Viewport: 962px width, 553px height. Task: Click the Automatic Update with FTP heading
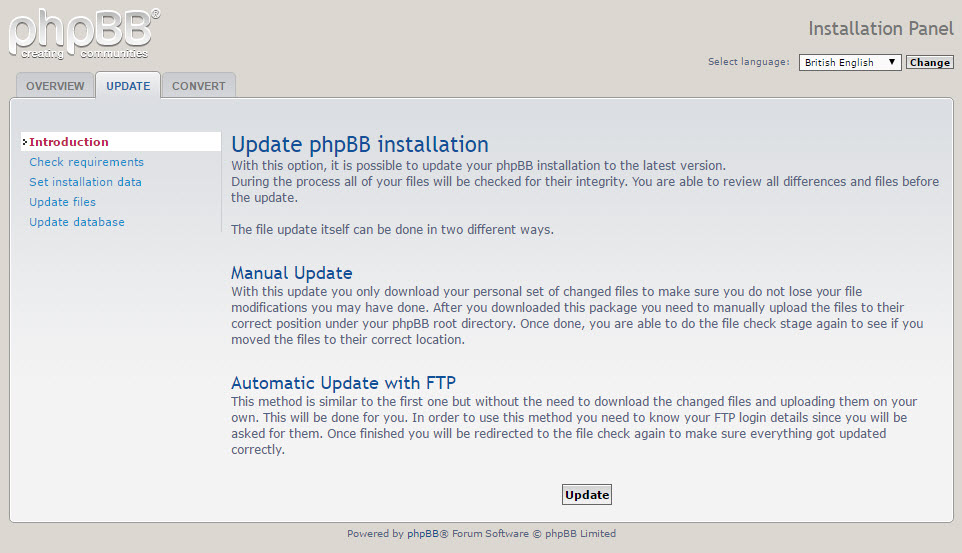coord(343,383)
